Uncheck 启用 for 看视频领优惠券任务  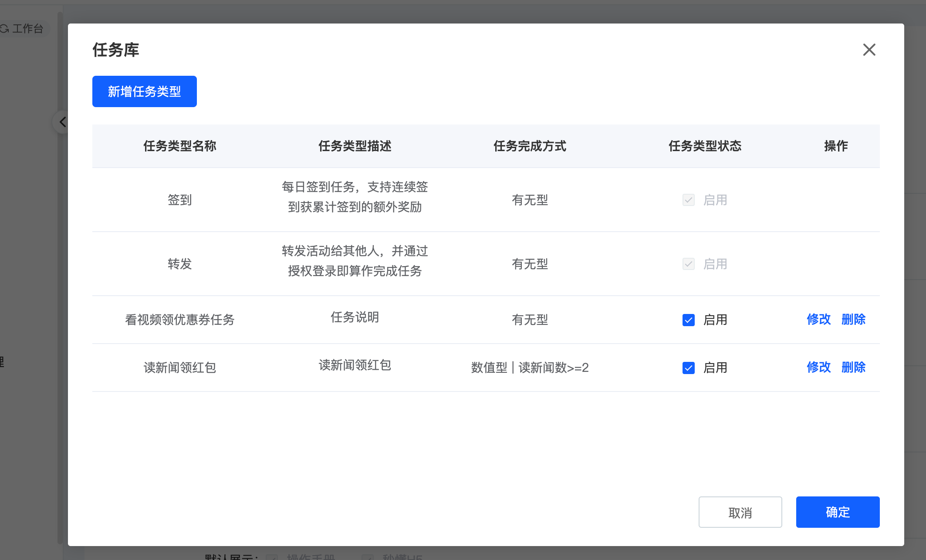click(688, 320)
